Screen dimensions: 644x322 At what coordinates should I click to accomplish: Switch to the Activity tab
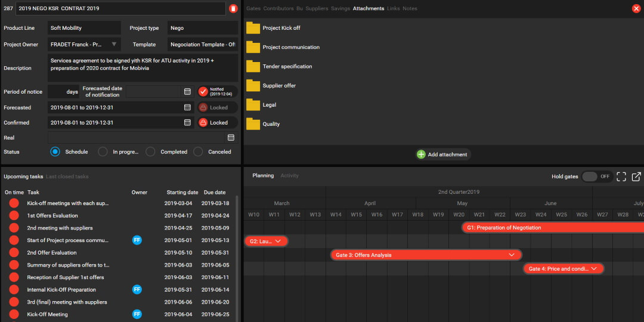coord(290,175)
